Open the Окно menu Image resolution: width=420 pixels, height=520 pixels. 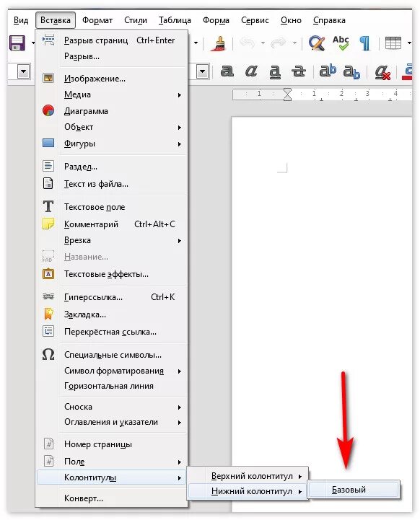click(291, 20)
